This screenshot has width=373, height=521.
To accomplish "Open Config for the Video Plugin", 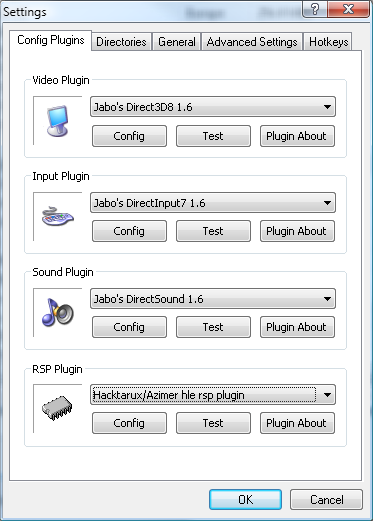I will [x=129, y=136].
